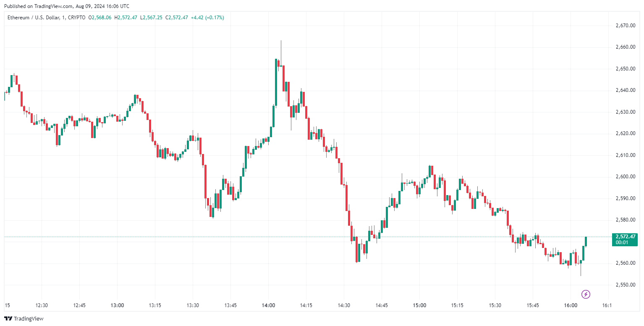Click the 12:45 time axis label
The image size is (644, 326).
click(79, 305)
